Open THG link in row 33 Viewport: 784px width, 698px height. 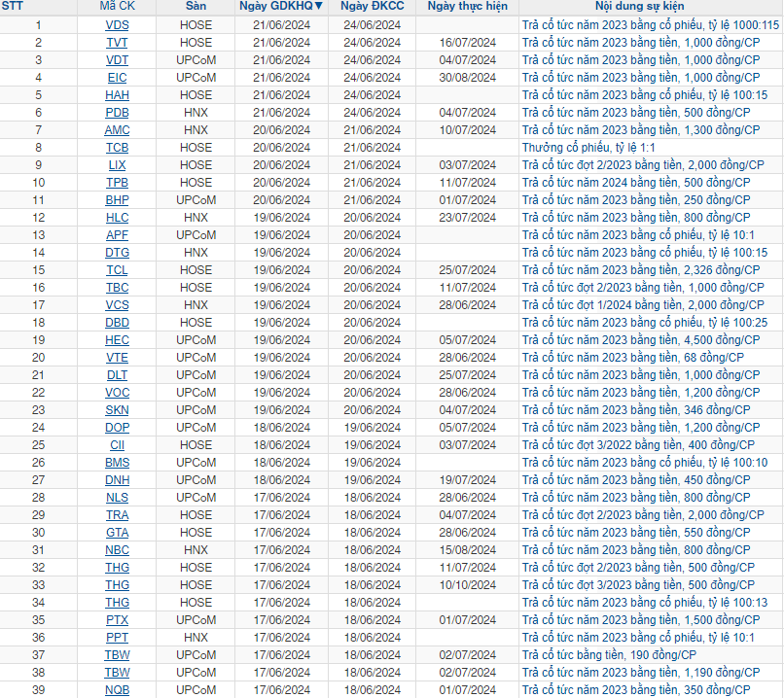117,584
